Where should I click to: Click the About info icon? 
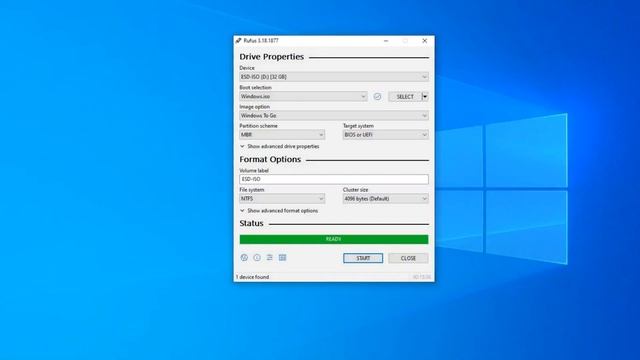pos(257,258)
